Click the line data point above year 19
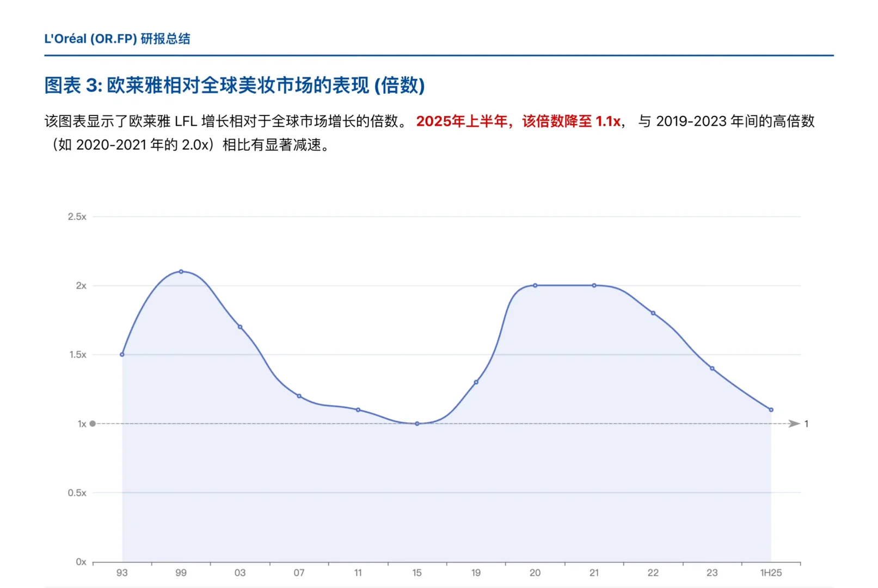The width and height of the screenshot is (878, 588). pos(476,382)
